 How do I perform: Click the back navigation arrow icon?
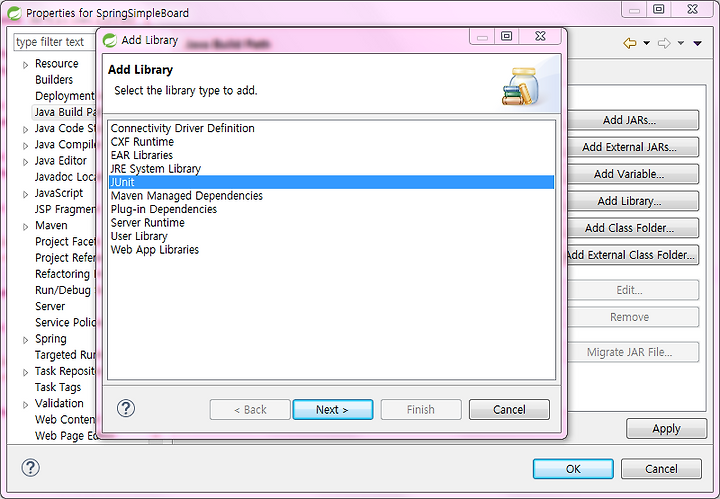[630, 43]
